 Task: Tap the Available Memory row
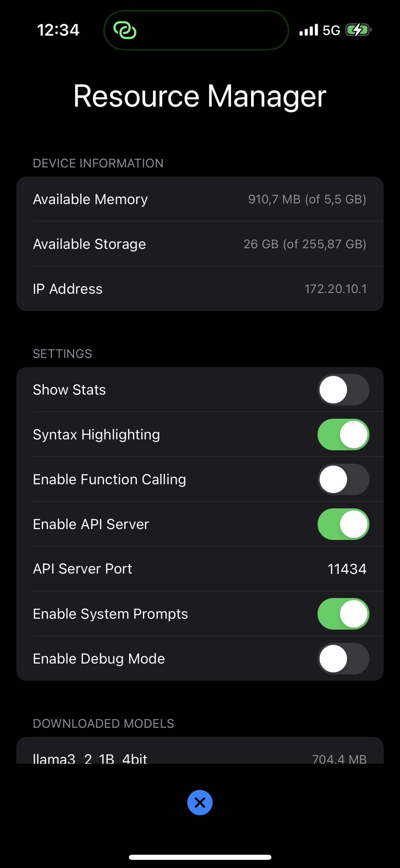click(200, 199)
